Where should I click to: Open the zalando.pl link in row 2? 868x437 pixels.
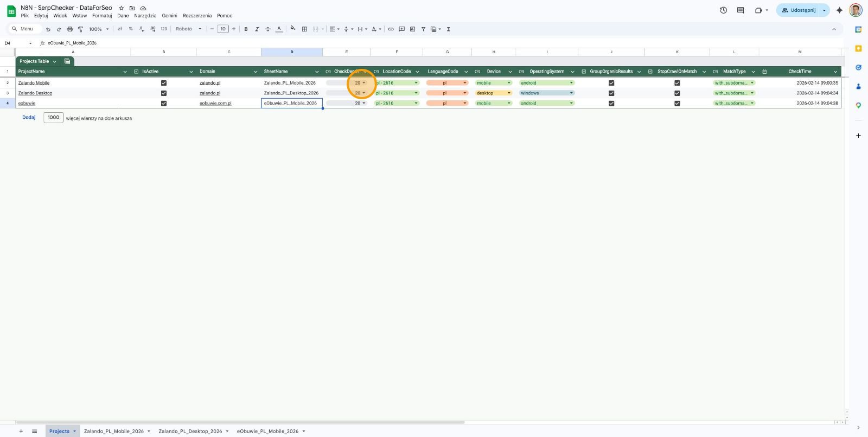coord(210,83)
